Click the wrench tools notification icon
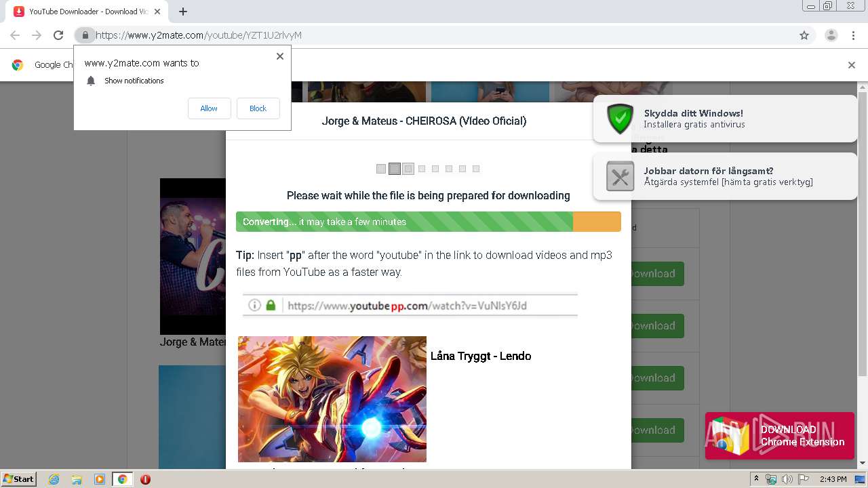The height and width of the screenshot is (488, 868). click(620, 176)
